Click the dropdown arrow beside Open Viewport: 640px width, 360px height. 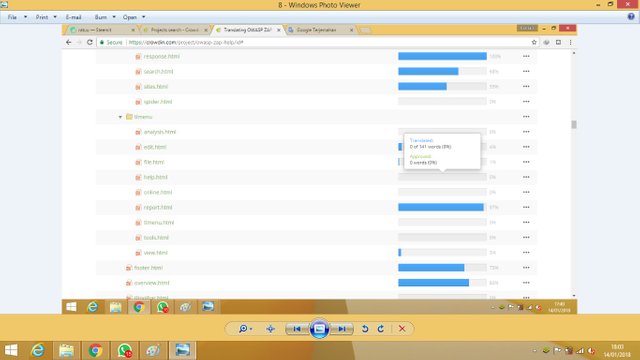(x=144, y=17)
